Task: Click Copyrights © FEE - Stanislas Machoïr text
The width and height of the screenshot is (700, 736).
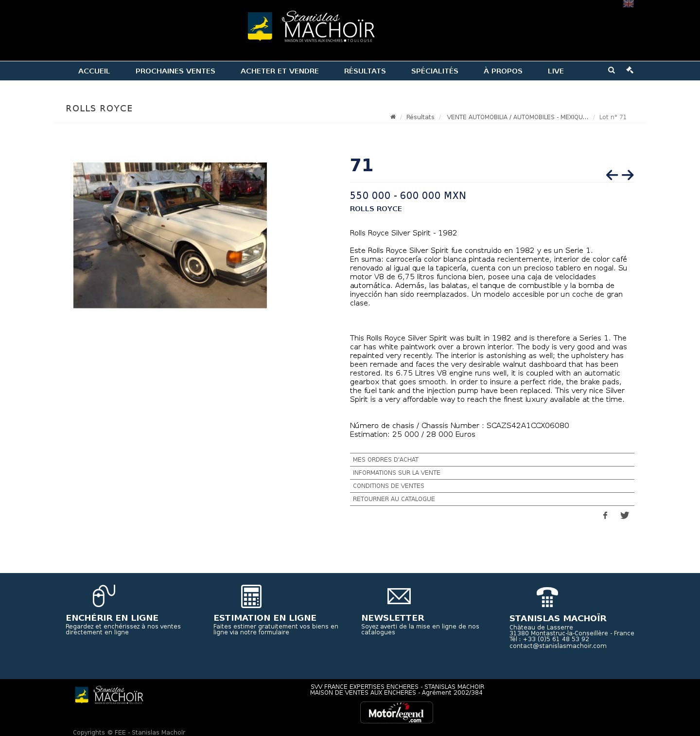Action: pos(129,733)
